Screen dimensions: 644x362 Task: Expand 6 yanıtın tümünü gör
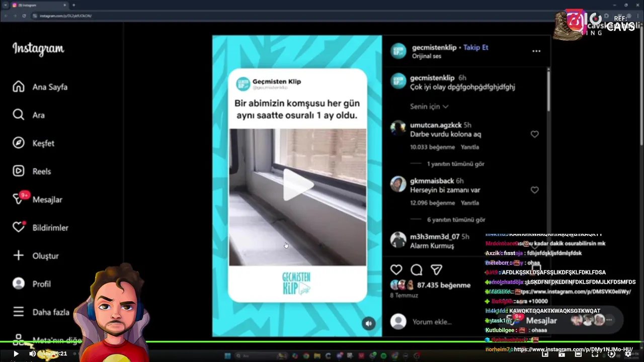coord(455,220)
